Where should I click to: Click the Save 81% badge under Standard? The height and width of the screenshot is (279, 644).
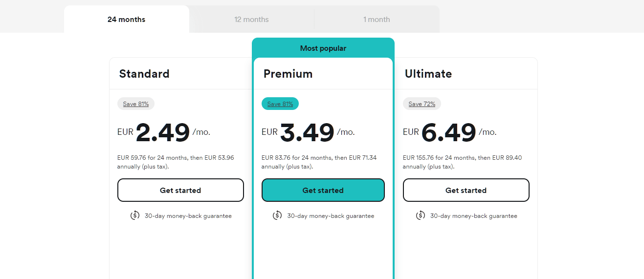[x=136, y=104]
